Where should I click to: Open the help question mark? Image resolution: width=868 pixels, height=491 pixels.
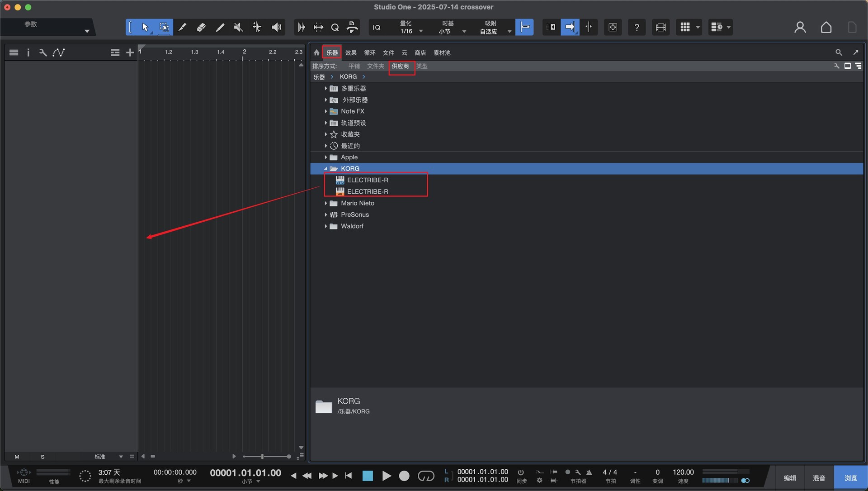[637, 28]
